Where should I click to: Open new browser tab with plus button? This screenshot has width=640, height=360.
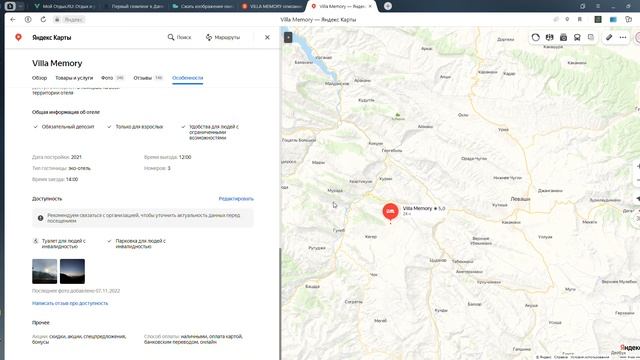coord(388,6)
